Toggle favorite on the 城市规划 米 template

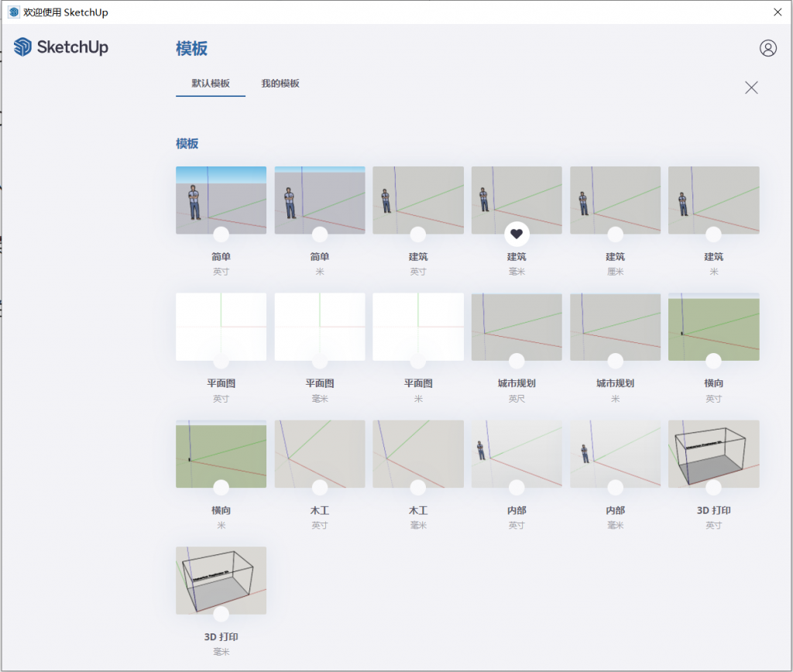(615, 361)
